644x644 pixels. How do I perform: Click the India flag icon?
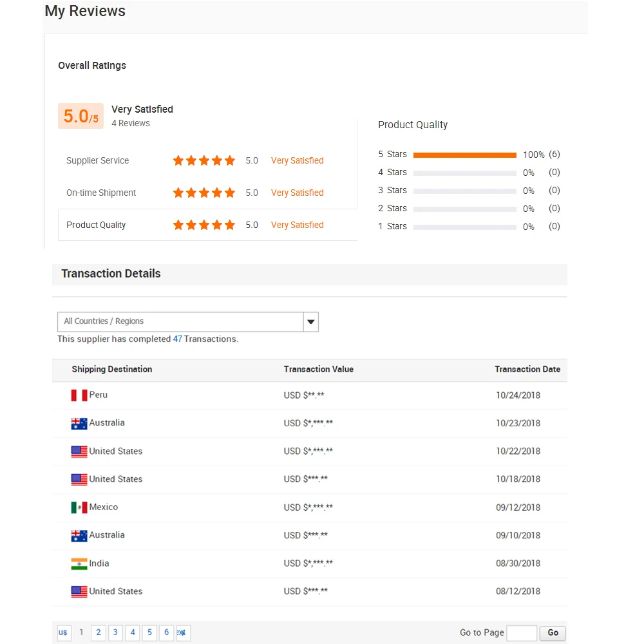pos(79,563)
